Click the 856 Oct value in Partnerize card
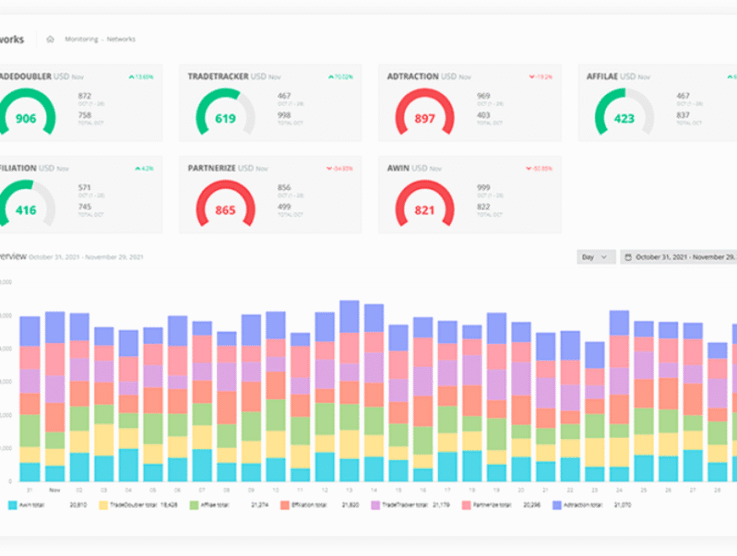Viewport: 737px width, 556px height. 284,188
